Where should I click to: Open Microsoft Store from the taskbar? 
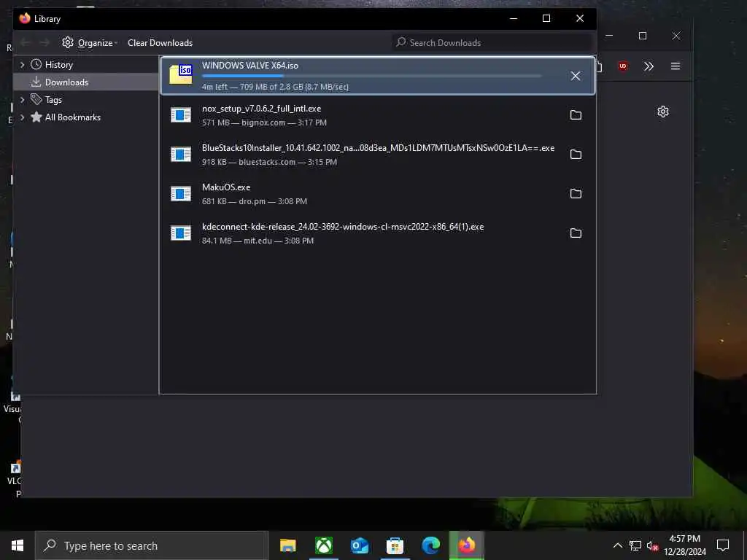click(395, 545)
